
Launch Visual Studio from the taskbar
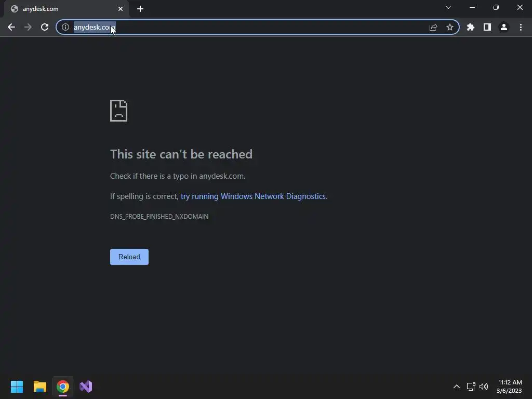click(86, 387)
